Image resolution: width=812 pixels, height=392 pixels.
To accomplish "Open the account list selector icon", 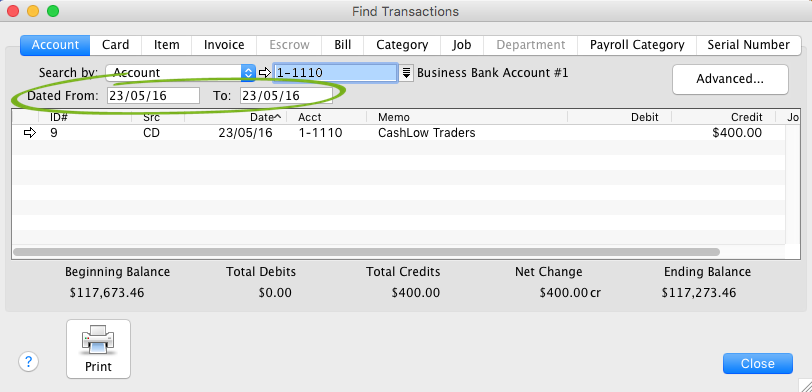I will coord(407,73).
